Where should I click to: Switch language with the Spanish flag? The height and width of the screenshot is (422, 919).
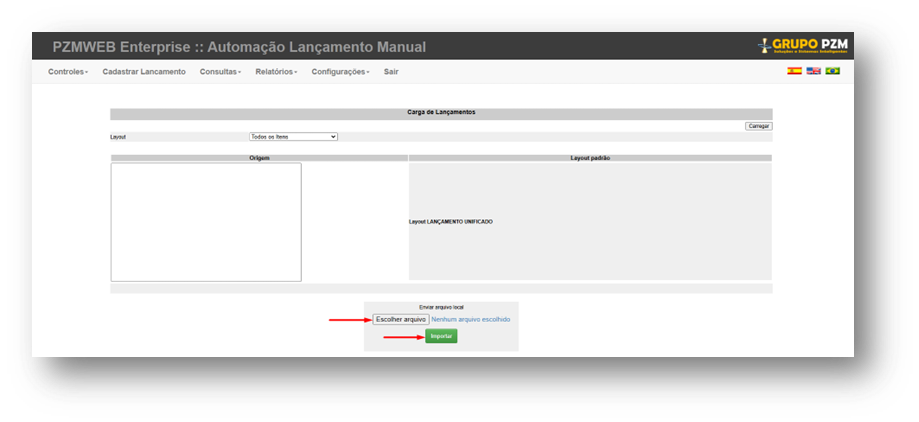(794, 72)
